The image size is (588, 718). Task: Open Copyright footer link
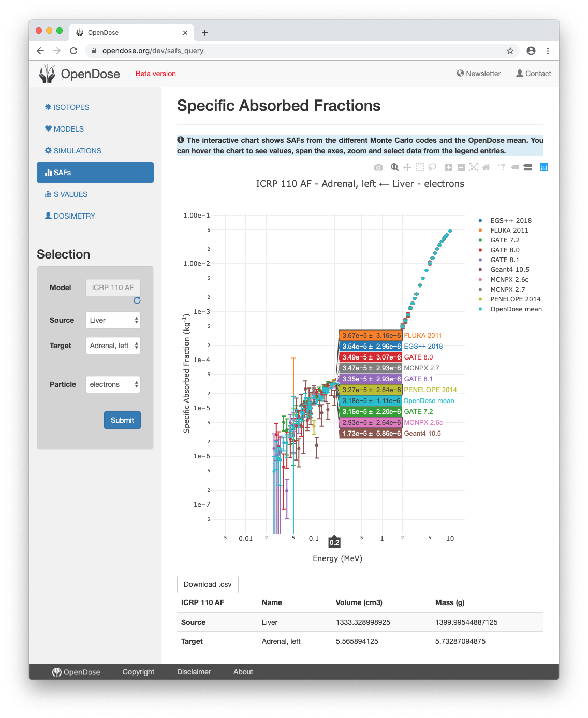pyautogui.click(x=138, y=672)
